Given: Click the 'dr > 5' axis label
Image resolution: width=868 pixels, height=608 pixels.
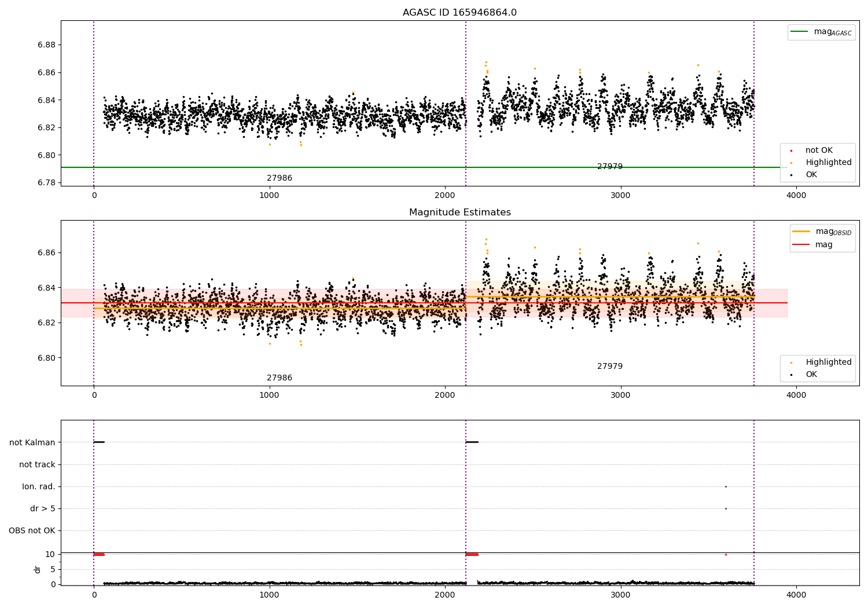Looking at the screenshot, I should pos(43,509).
